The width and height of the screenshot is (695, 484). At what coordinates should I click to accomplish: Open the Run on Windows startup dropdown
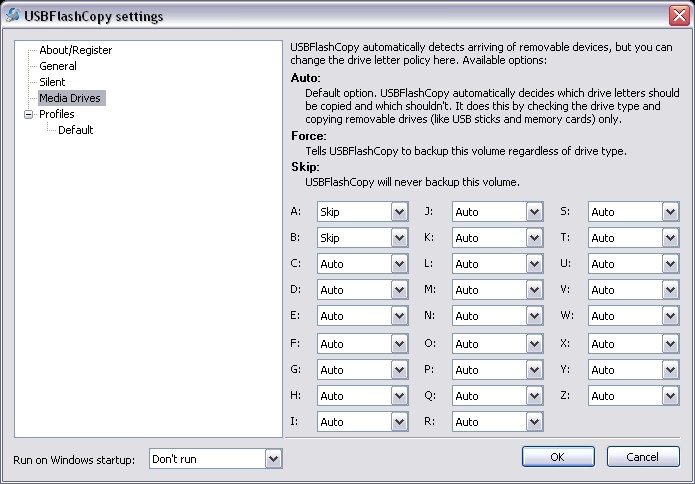point(215,459)
